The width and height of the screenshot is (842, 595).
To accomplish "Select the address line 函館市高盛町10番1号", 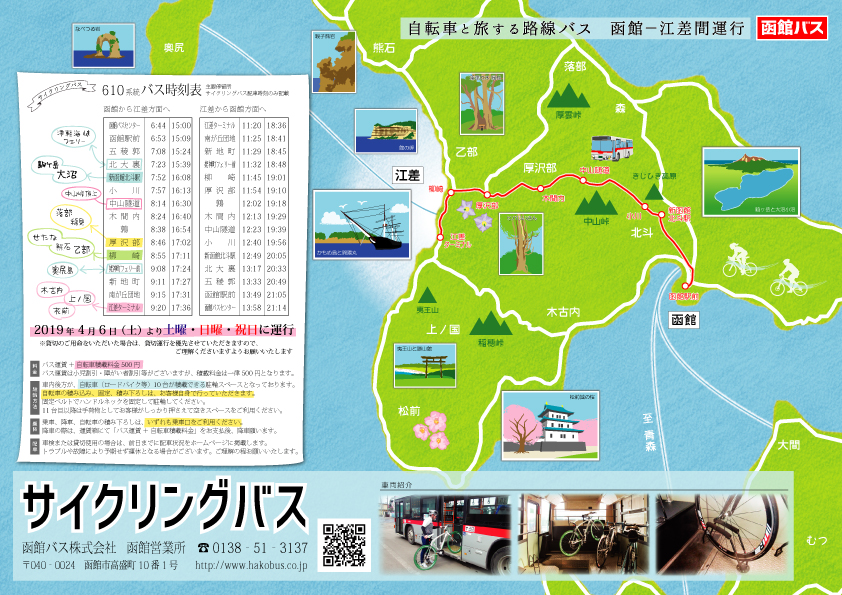I will click(x=130, y=565).
